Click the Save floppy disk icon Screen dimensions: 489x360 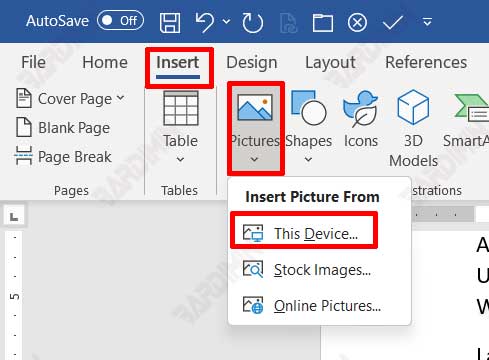[x=170, y=23]
